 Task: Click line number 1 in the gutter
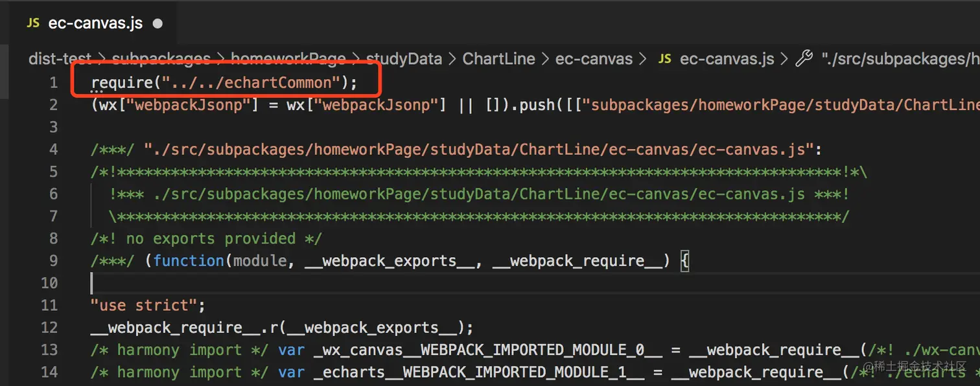click(x=54, y=83)
